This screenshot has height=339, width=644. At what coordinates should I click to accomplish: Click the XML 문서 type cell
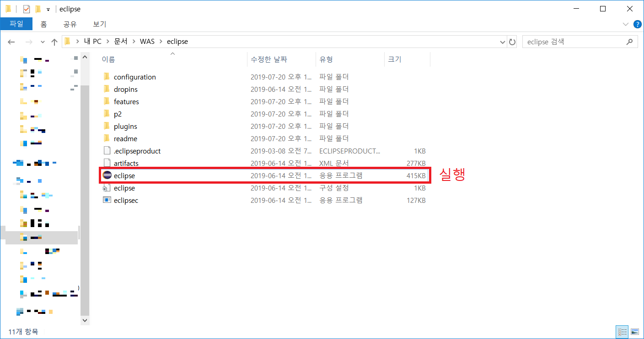(334, 163)
